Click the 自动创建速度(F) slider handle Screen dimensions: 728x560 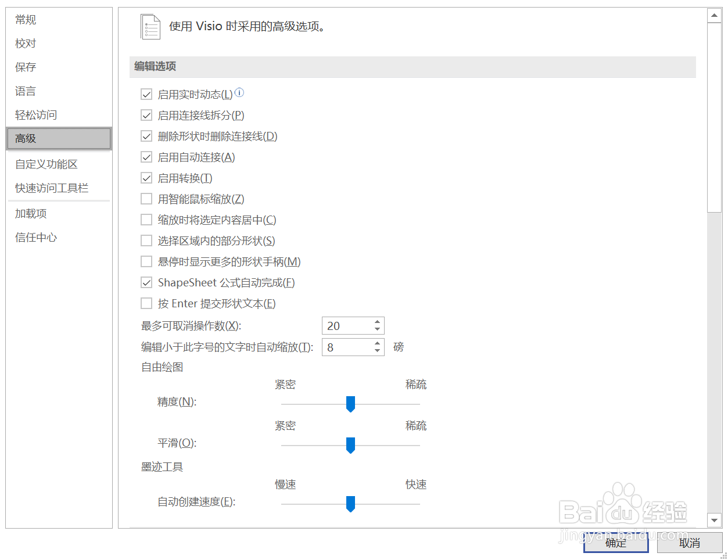coord(350,504)
